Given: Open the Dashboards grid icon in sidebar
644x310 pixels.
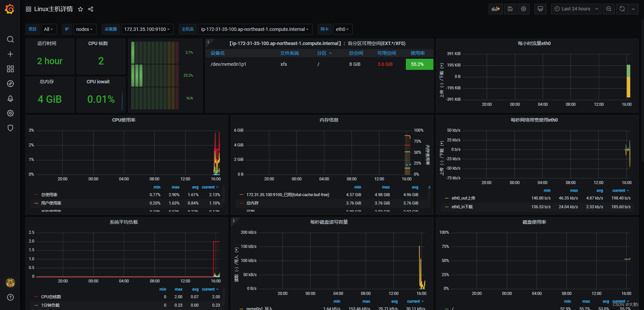Looking at the screenshot, I should [x=10, y=69].
